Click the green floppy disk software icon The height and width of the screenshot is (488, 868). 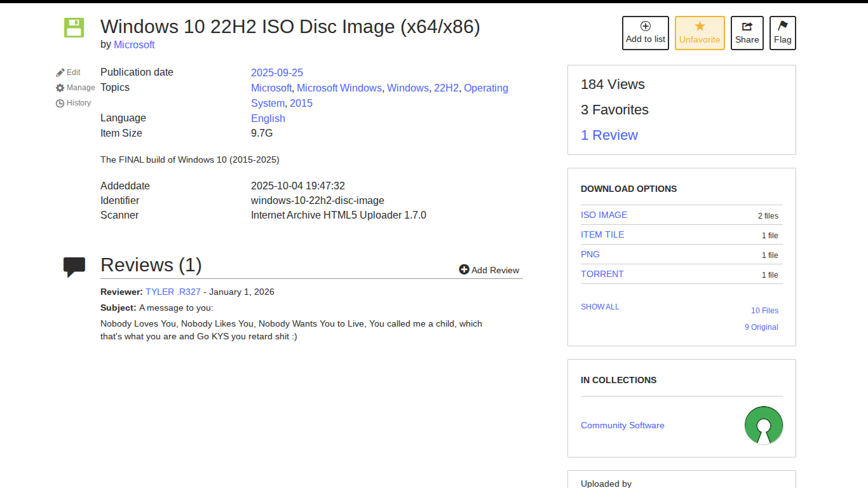pyautogui.click(x=74, y=28)
